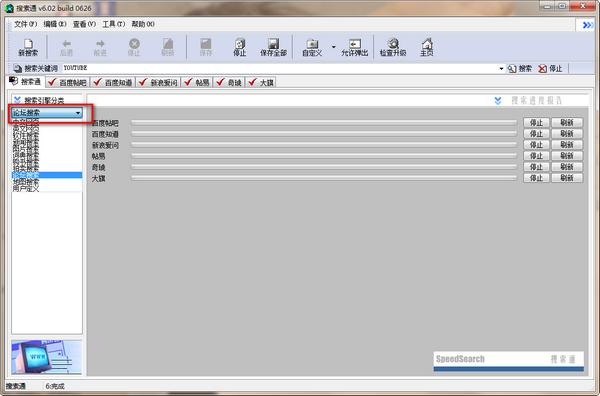Toggle the 新浪爱问 checkmark tab
The width and height of the screenshot is (600, 396).
(158, 82)
